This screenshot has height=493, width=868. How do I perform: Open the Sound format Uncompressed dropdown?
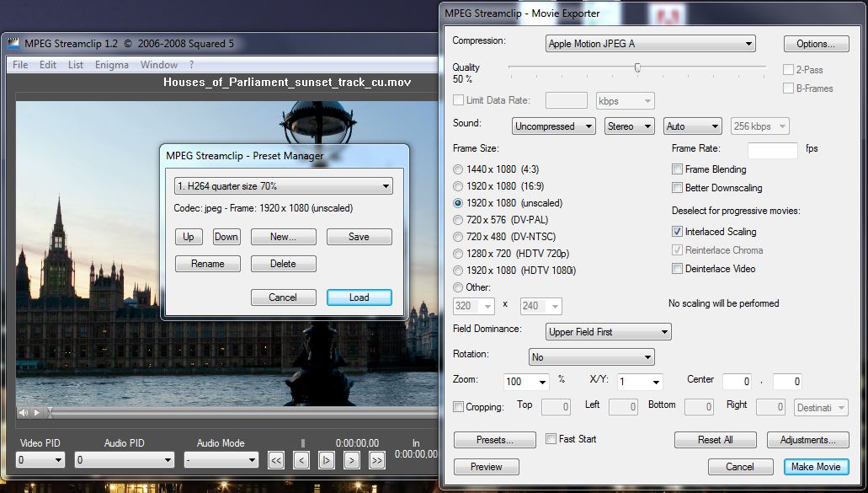[x=554, y=126]
